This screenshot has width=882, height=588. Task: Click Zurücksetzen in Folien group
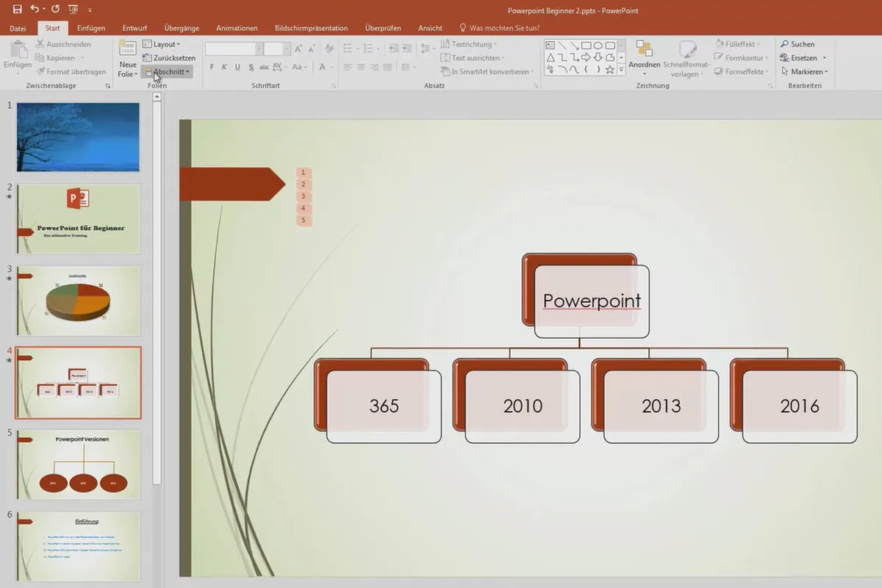tap(168, 57)
